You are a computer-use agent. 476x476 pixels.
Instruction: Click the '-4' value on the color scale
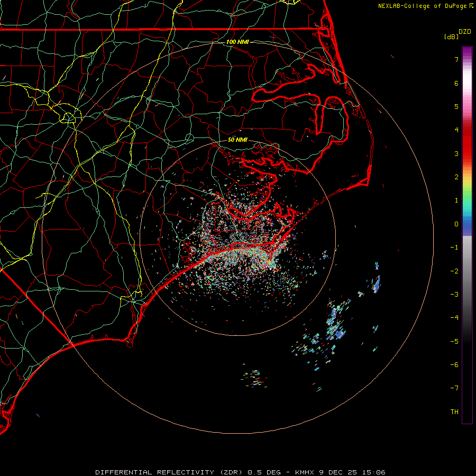click(454, 318)
